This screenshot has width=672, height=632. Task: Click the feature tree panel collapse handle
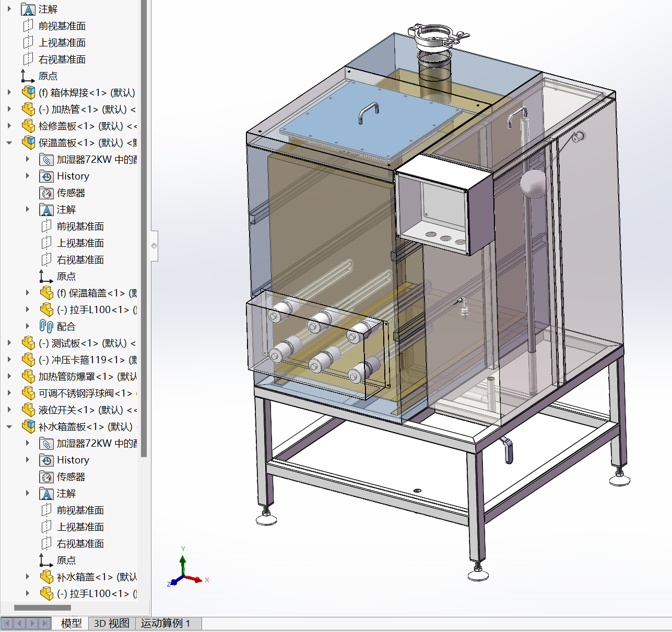pos(154,246)
